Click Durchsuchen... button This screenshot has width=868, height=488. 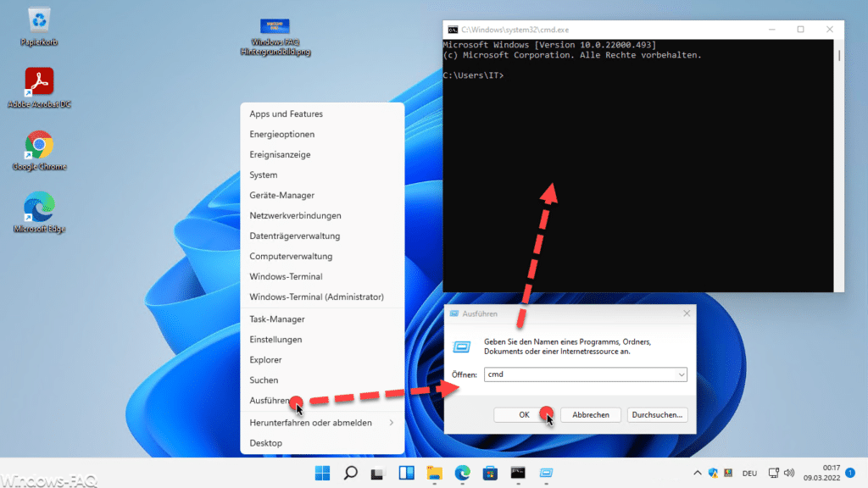[657, 415]
